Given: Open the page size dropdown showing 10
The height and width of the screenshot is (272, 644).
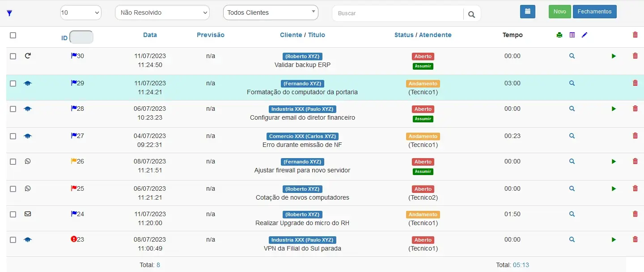Looking at the screenshot, I should click(x=80, y=13).
